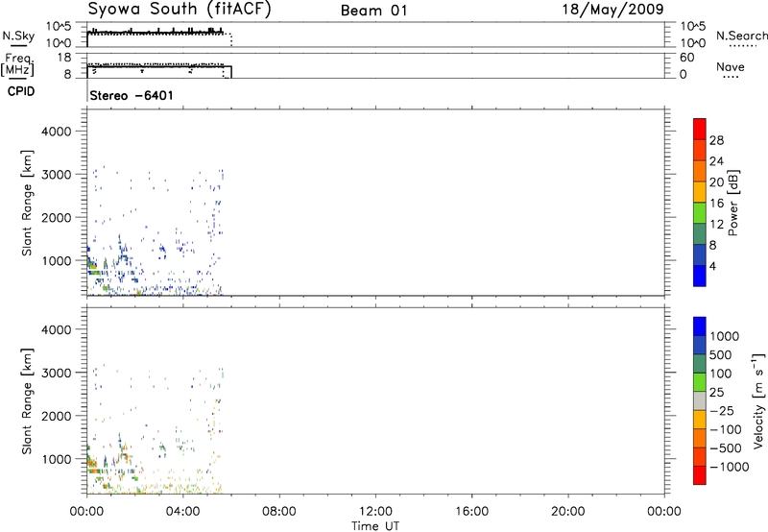Click the blue top swatch of the velocity colorbar

(700, 326)
